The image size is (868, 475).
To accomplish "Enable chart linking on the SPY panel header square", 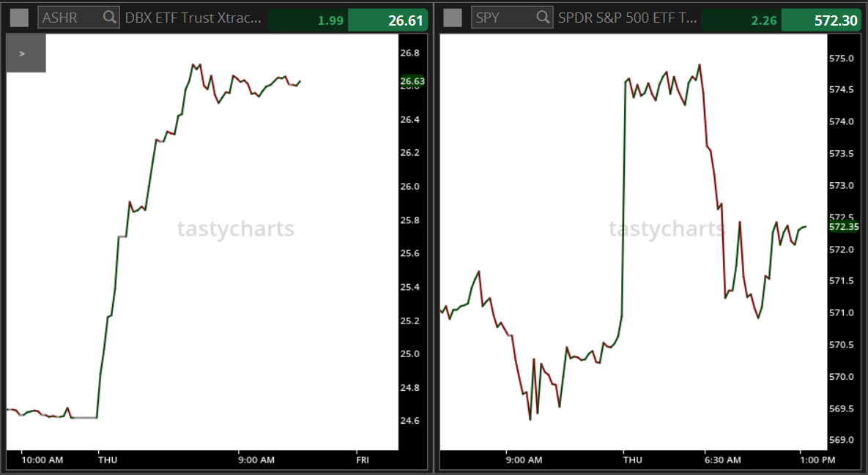I will (452, 17).
